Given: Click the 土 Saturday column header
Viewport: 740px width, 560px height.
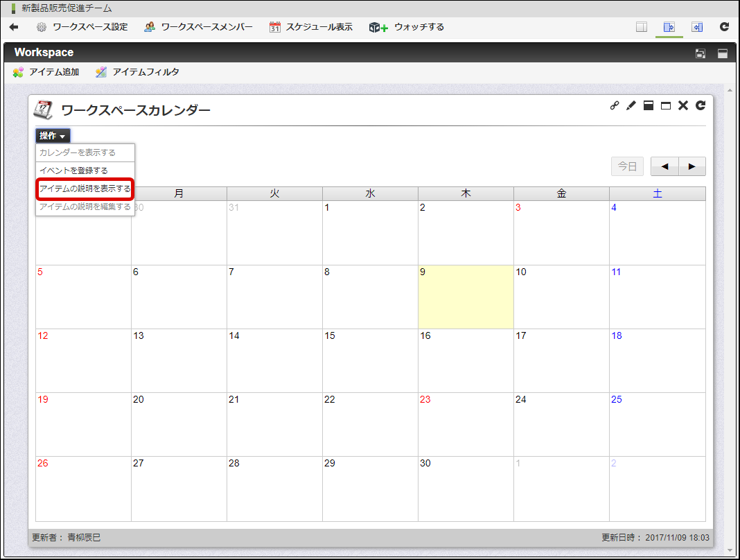Looking at the screenshot, I should pyautogui.click(x=657, y=193).
